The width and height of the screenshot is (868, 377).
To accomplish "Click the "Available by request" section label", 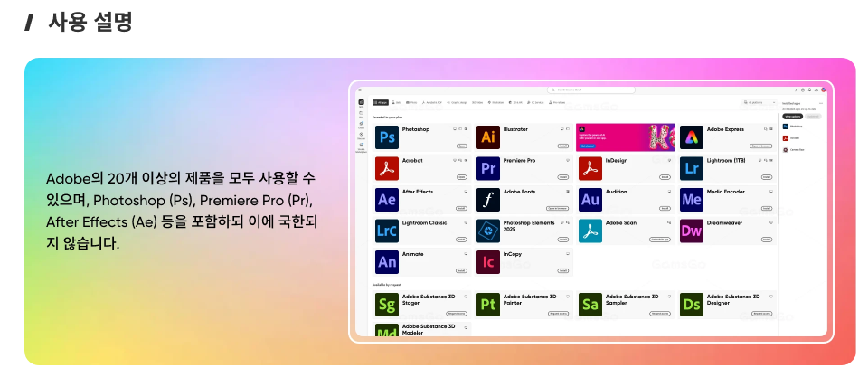I will click(x=386, y=285).
